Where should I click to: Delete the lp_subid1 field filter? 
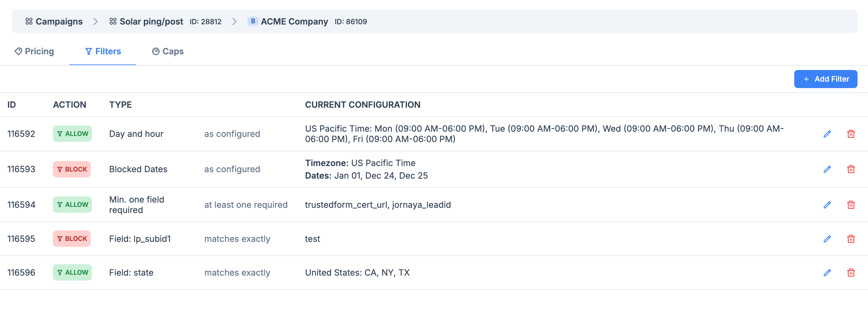(850, 239)
